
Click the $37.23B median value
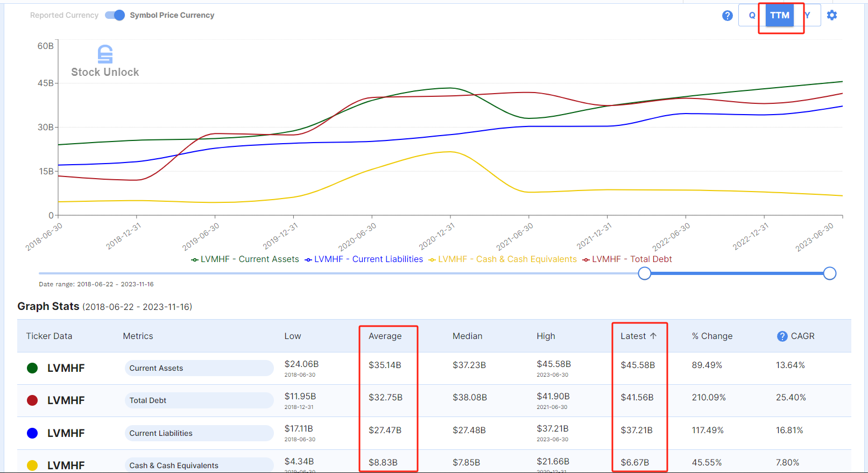469,365
